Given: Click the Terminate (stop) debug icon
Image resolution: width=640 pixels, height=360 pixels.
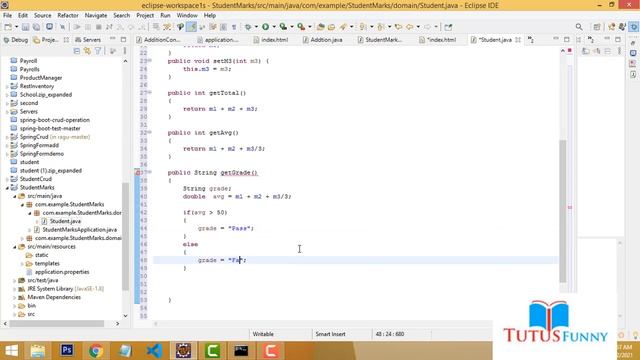Looking at the screenshot, I should click(98, 27).
